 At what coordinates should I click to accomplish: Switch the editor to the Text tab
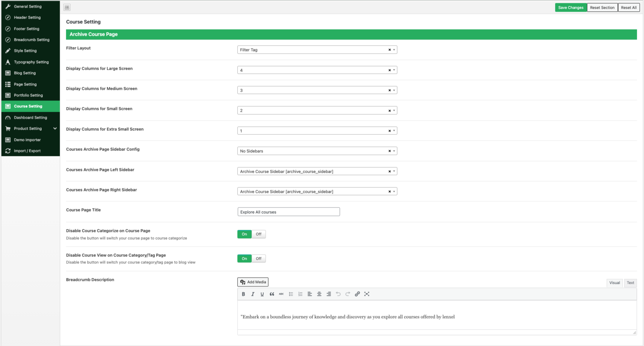pyautogui.click(x=630, y=283)
